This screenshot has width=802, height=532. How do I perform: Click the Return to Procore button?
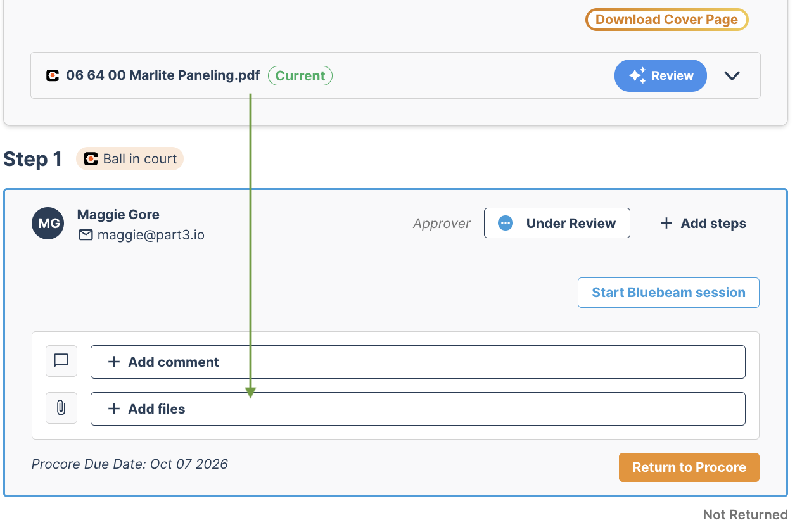(x=689, y=467)
